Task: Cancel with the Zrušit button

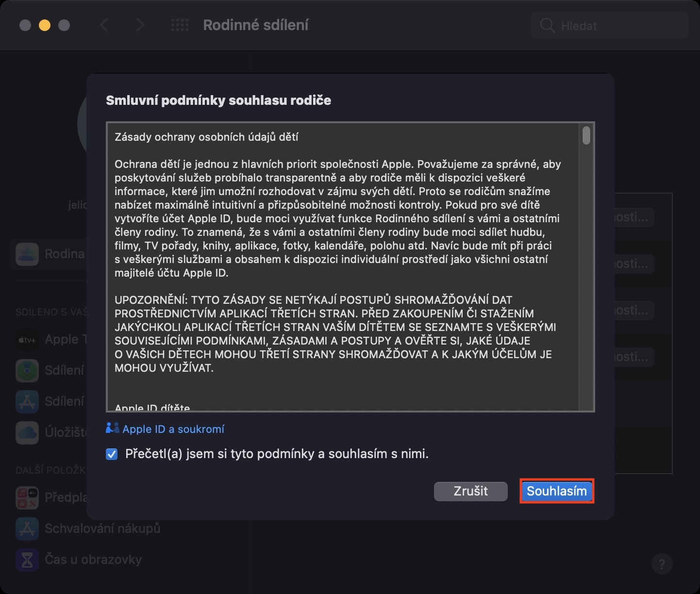Action: (470, 491)
